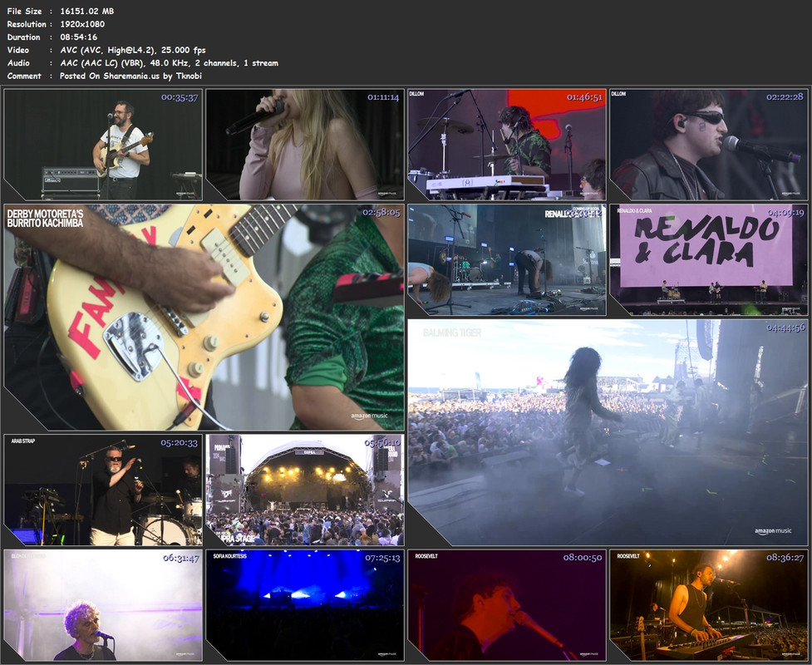Select the singer thumbnail at 01:11:14
Screen dimensions: 812x665
(x=305, y=145)
